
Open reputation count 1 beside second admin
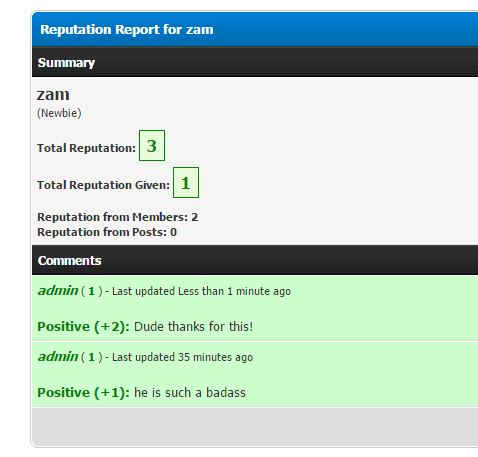(92, 357)
